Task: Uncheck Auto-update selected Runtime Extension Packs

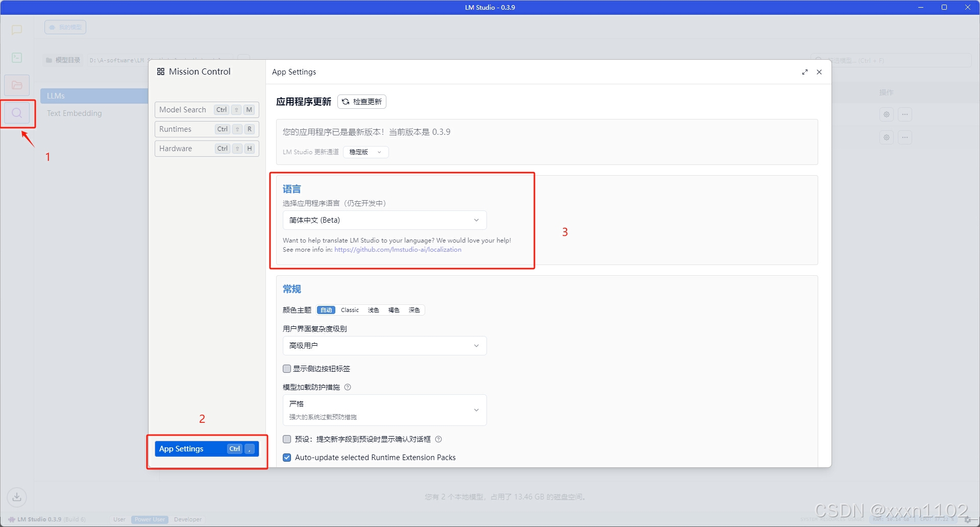Action: tap(287, 458)
